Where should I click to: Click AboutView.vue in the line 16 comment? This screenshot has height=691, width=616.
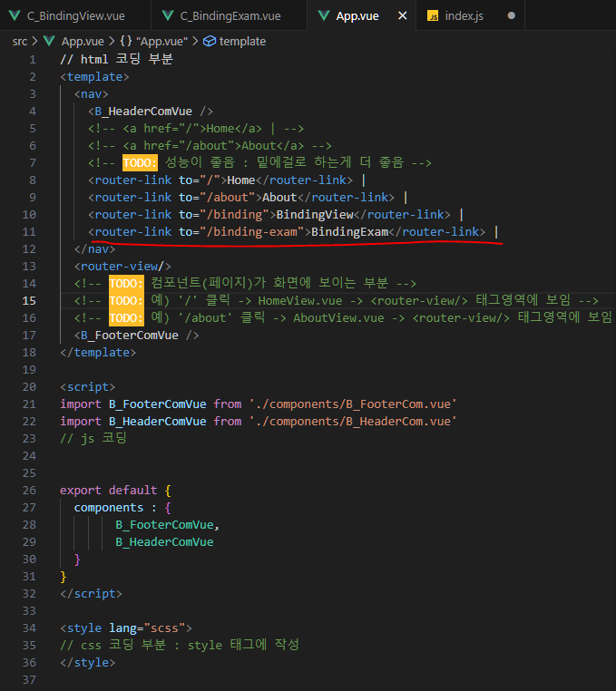(x=338, y=317)
